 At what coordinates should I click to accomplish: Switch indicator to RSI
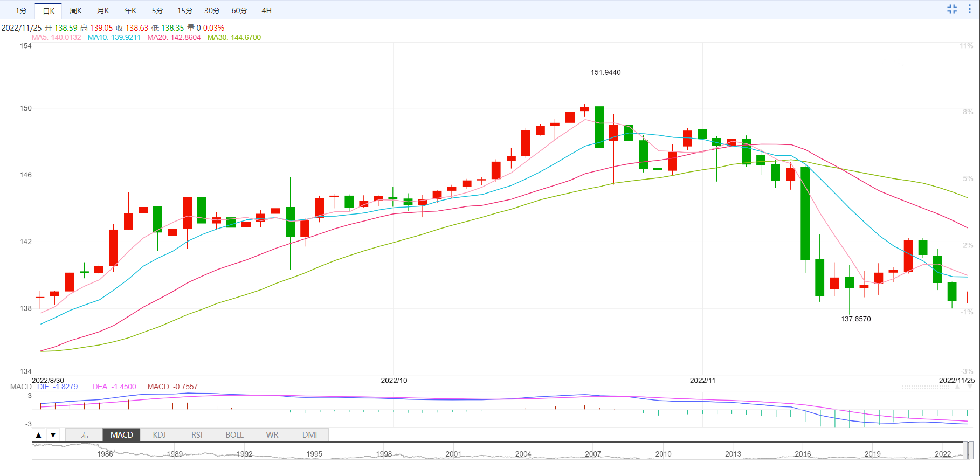coord(197,435)
